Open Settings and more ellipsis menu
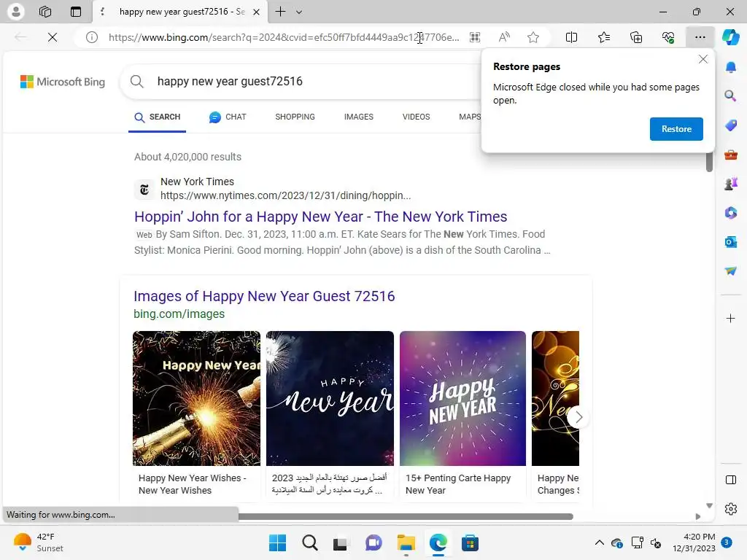Screen dimensions: 747x560 pos(700,37)
